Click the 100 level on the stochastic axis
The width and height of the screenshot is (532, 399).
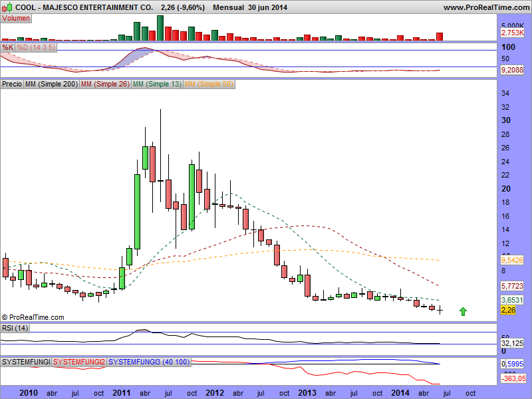508,47
